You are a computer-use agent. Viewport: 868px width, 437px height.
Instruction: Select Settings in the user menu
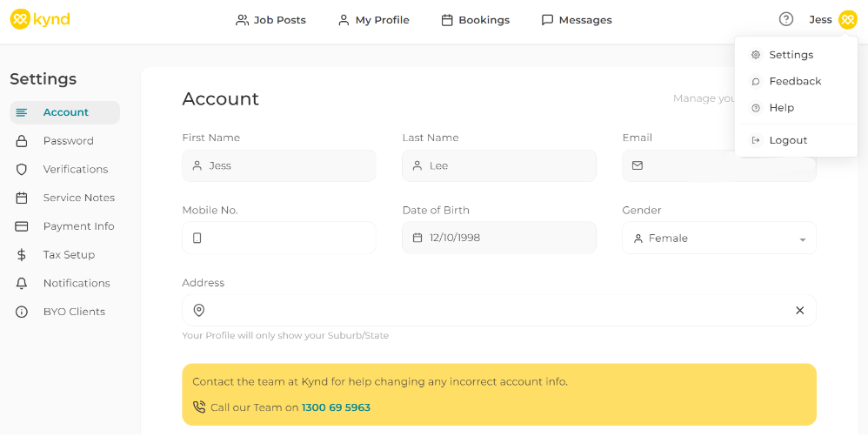pos(791,55)
